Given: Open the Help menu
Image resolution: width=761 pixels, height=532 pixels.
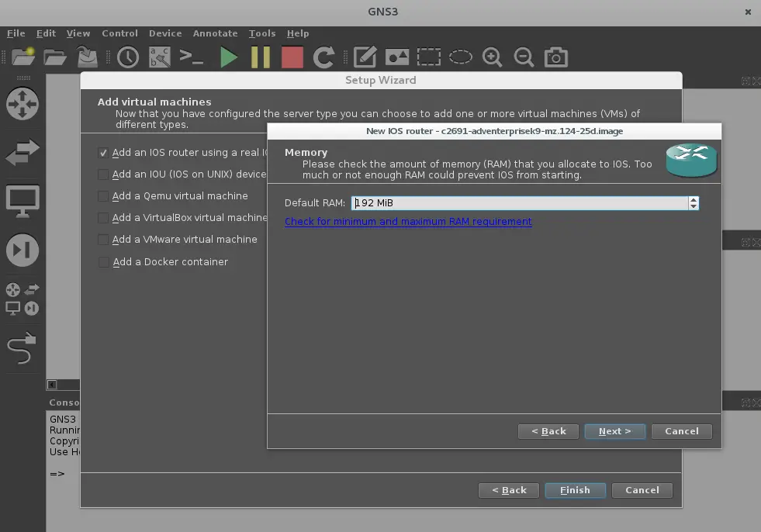Looking at the screenshot, I should point(298,33).
